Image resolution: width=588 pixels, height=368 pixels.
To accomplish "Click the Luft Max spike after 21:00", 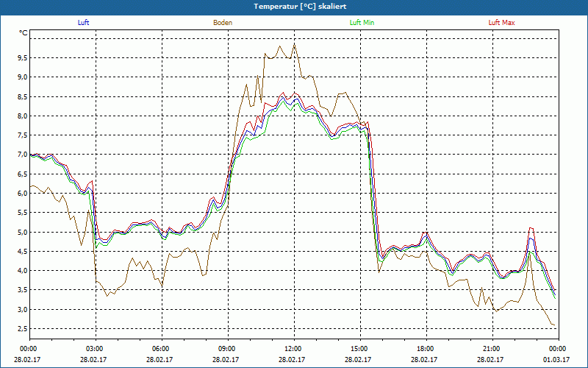I will (x=531, y=228).
